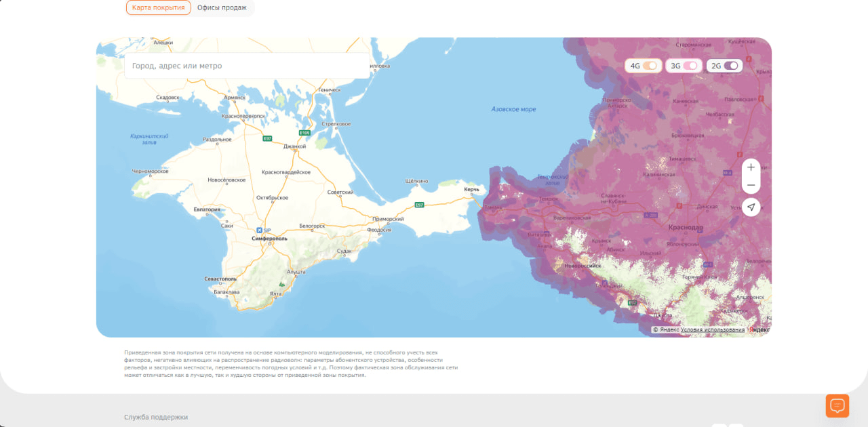Focus the city, address or metro search field
The width and height of the screenshot is (868, 427).
[x=247, y=66]
